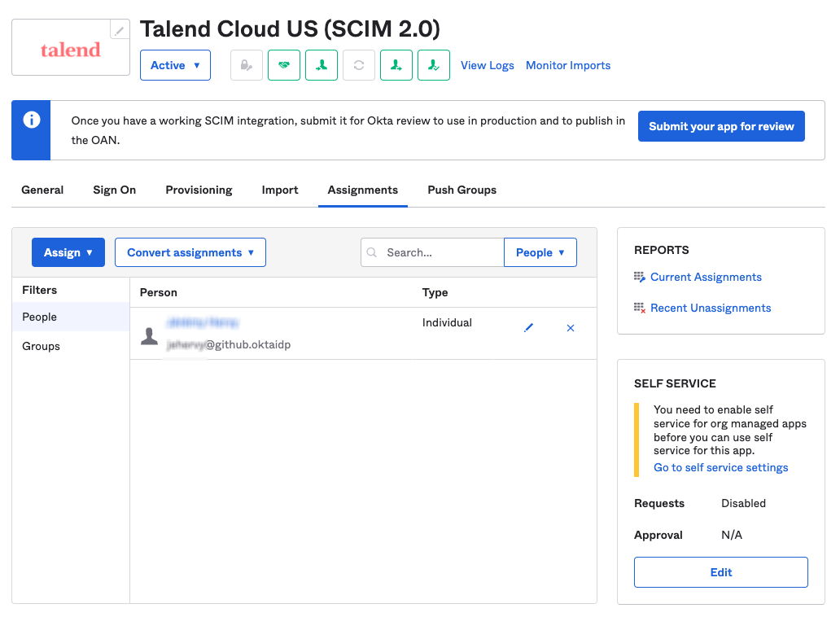Edit the jaharvy user assignment
This screenshot has width=840, height=617.
coord(528,327)
